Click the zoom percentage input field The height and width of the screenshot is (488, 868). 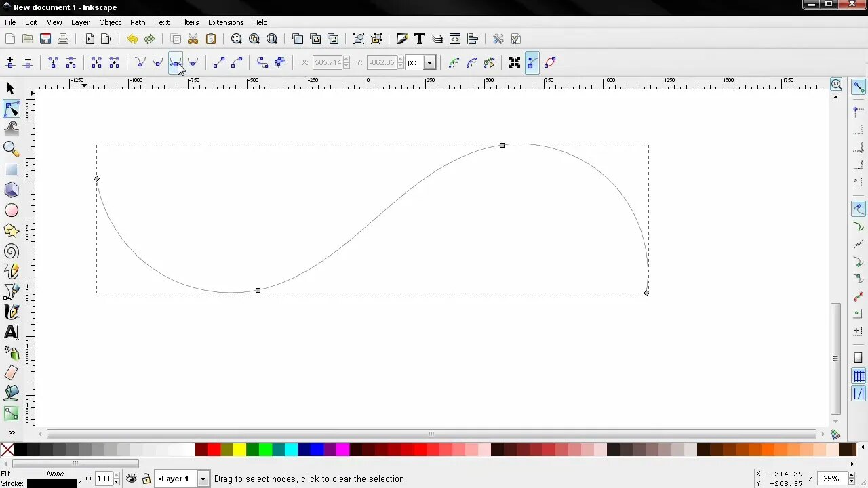(833, 479)
